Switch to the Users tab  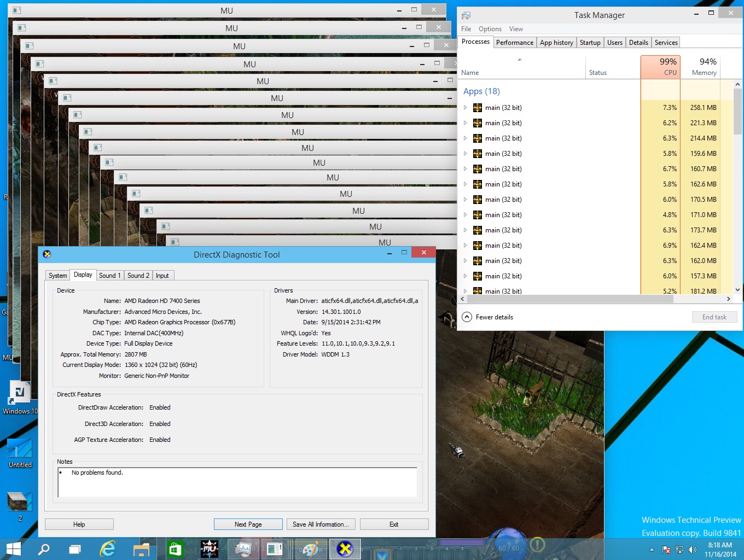pyautogui.click(x=615, y=43)
